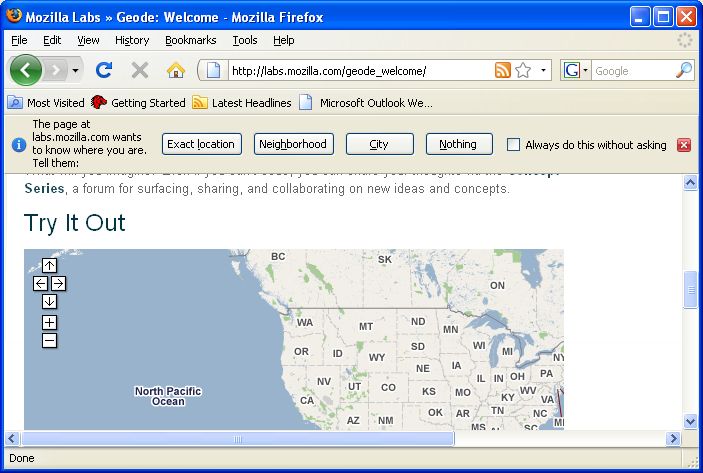
Task: Pan the map down with the arrow
Action: [49, 301]
